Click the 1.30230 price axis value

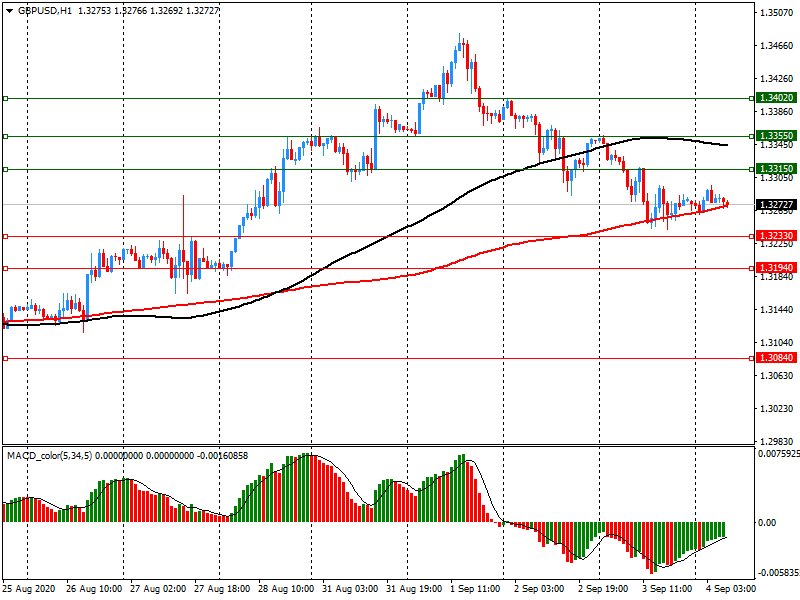coord(777,409)
